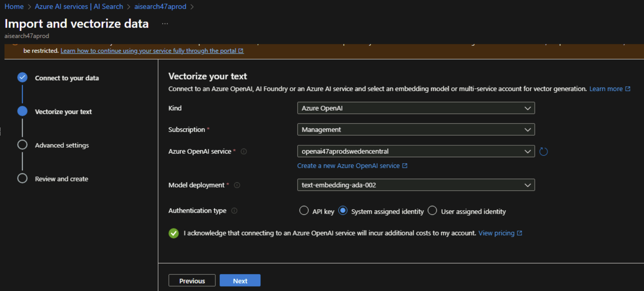
Task: Click the Advanced settings step circle
Action: 22,145
